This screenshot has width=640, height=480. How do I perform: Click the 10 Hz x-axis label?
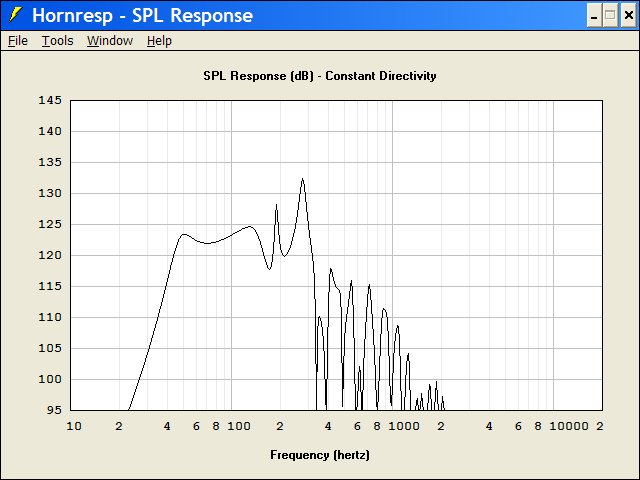(74, 426)
